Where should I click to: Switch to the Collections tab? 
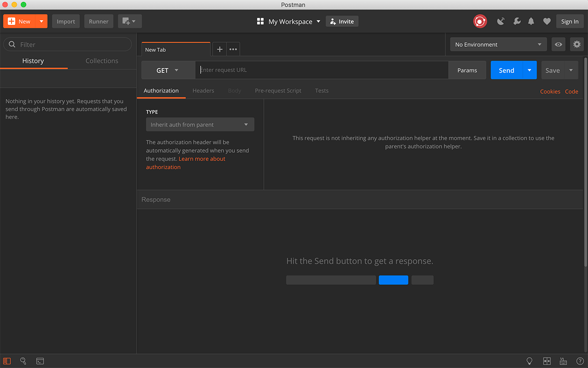pyautogui.click(x=102, y=61)
